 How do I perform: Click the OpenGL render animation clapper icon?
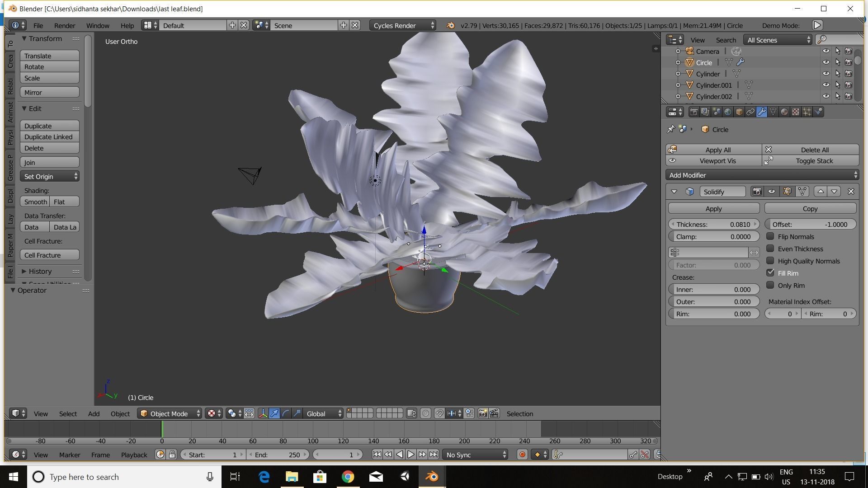[x=494, y=413]
